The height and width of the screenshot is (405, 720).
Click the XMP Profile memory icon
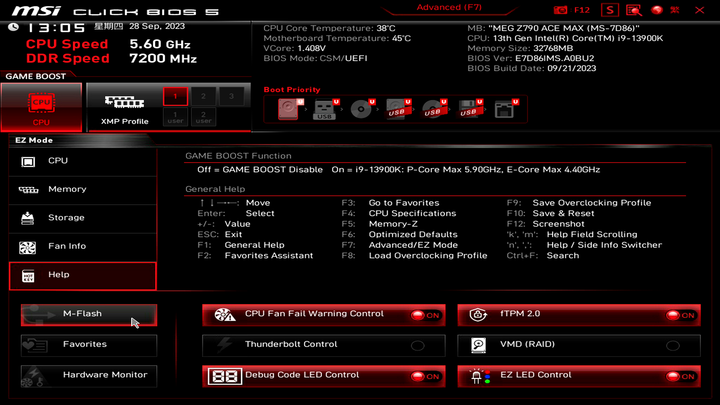[x=124, y=101]
